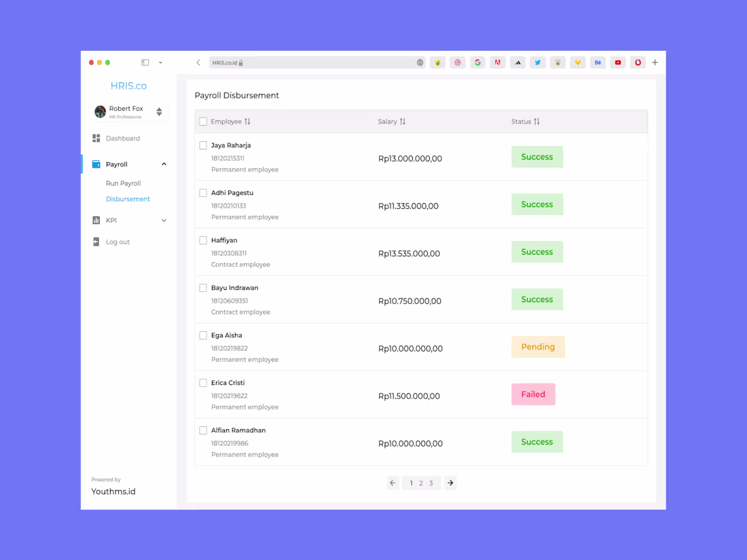The height and width of the screenshot is (560, 747).
Task: Open the Dashboard icon in sidebar
Action: (96, 138)
